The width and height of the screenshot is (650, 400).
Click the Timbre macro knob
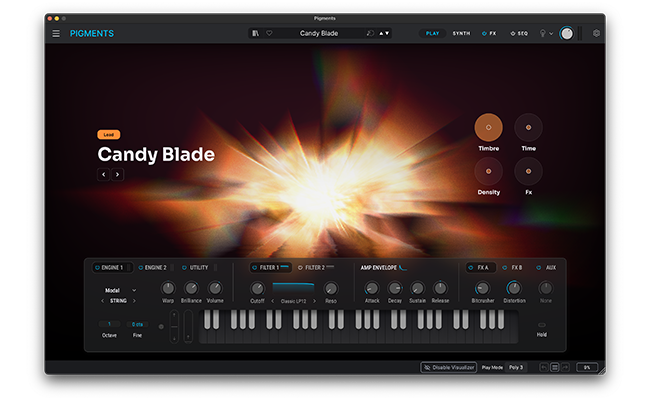[x=488, y=127]
